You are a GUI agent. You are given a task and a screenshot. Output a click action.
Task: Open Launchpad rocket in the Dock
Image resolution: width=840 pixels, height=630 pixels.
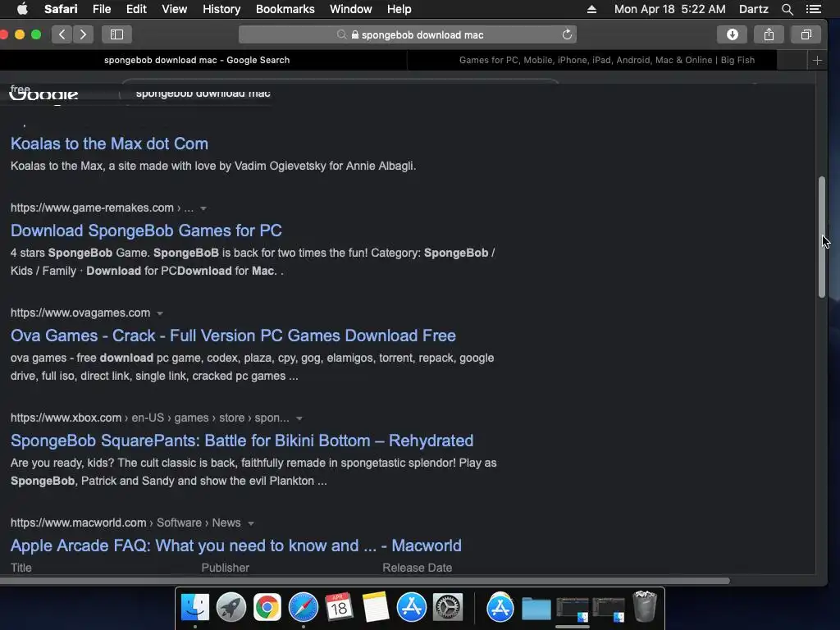click(x=231, y=607)
